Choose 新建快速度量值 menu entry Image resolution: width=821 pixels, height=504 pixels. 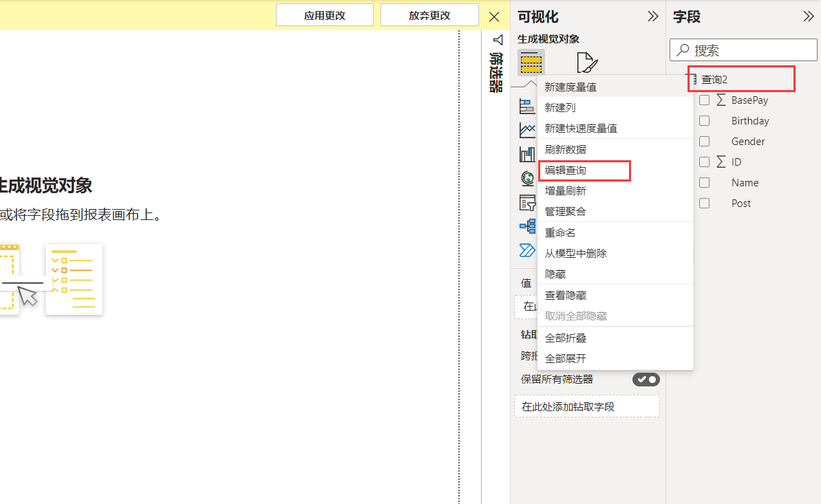click(x=615, y=128)
